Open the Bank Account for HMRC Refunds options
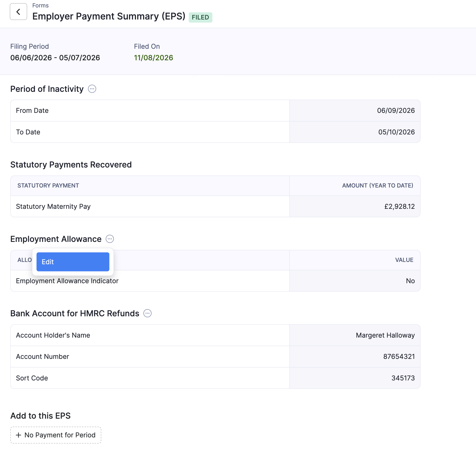Screen dimensions: 476x452 (x=147, y=313)
